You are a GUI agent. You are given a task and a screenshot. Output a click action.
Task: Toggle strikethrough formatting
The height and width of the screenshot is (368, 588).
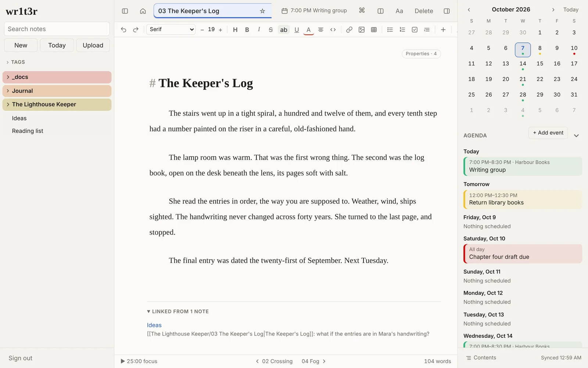(271, 30)
